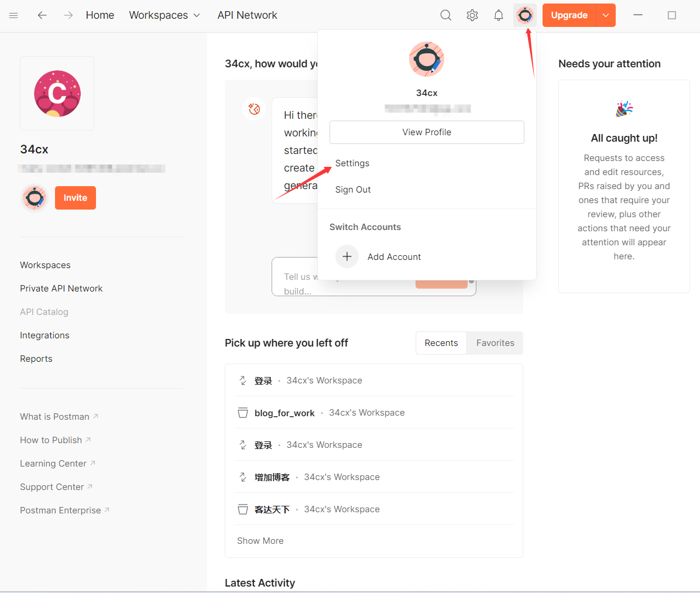
Task: Click Show More under recents
Action: (x=260, y=541)
